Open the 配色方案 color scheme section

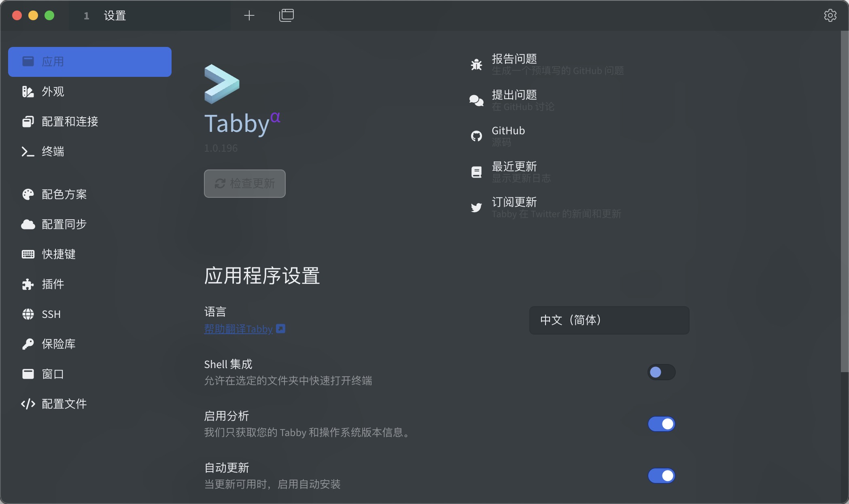click(x=64, y=194)
